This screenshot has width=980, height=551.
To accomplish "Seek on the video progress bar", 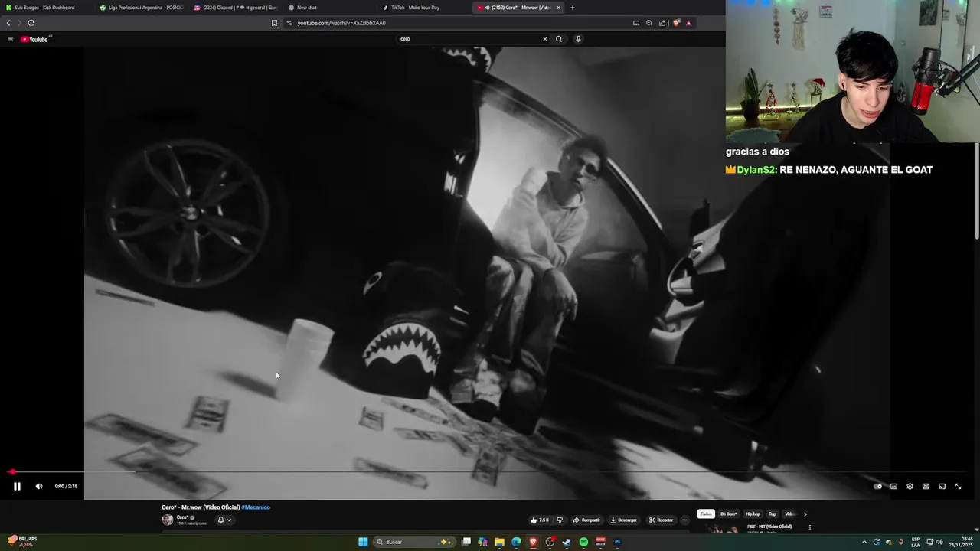I will (490, 472).
